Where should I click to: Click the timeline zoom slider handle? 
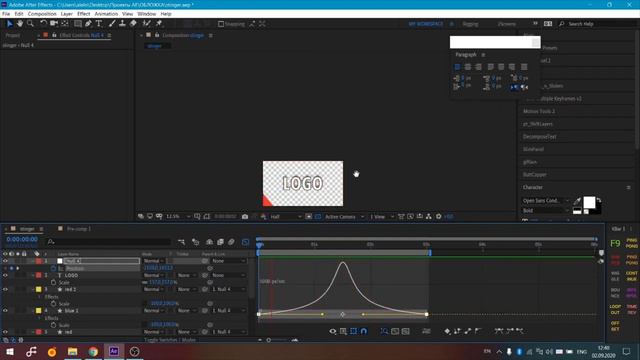click(x=269, y=340)
